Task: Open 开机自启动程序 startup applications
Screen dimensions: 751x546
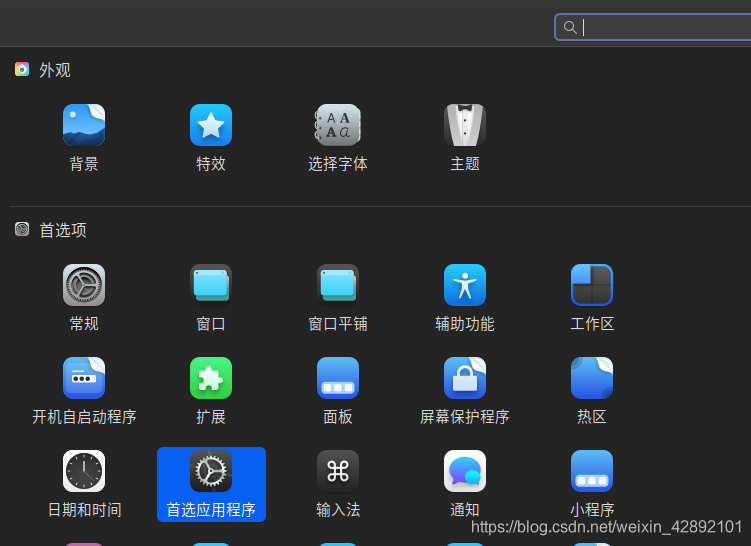Action: click(x=84, y=390)
